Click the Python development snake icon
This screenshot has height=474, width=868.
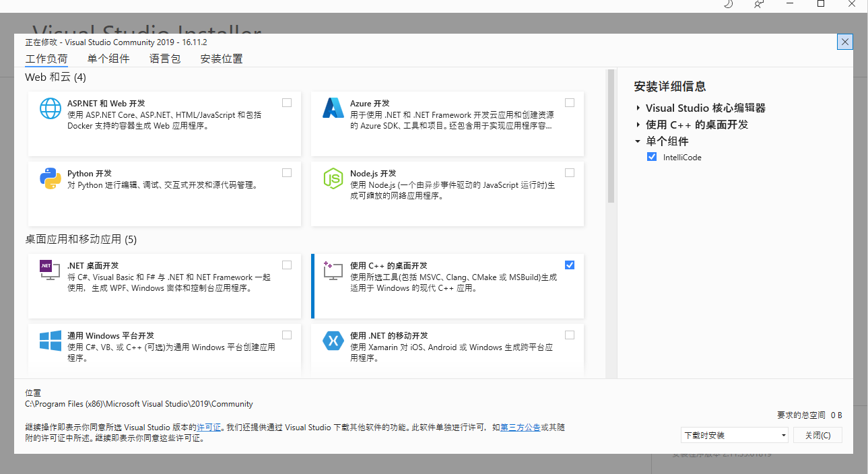(x=51, y=178)
